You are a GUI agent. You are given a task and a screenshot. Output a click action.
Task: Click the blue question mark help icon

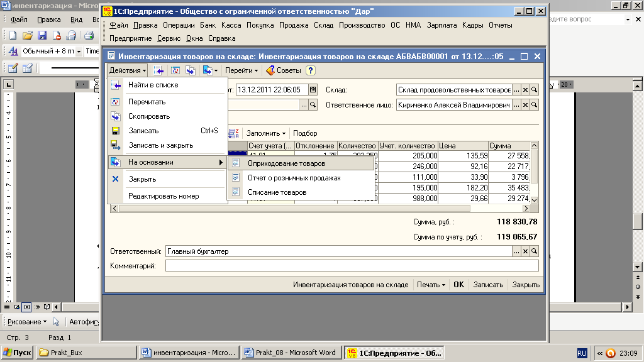coord(311,70)
